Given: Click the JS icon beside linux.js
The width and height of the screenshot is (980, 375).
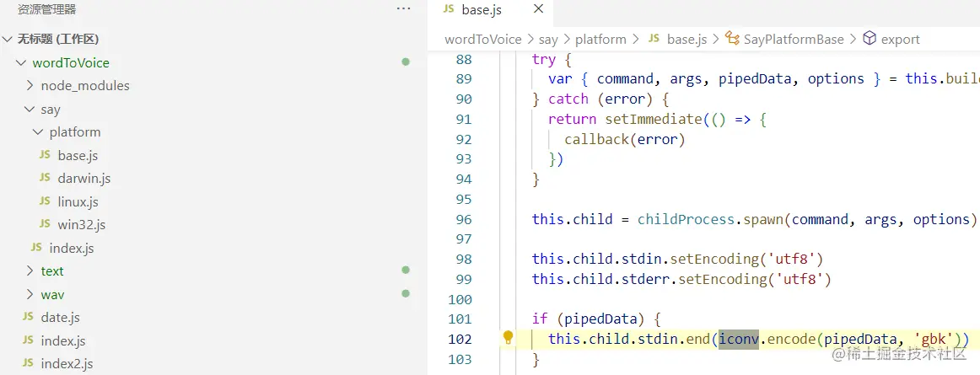Looking at the screenshot, I should (x=45, y=201).
